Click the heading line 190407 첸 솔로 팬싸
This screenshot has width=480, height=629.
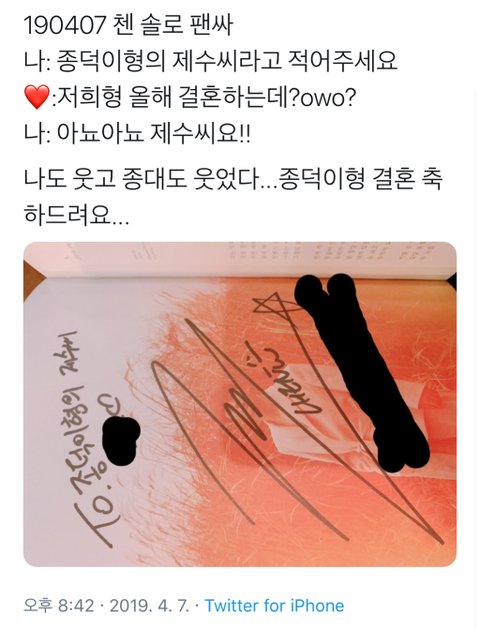tap(128, 26)
